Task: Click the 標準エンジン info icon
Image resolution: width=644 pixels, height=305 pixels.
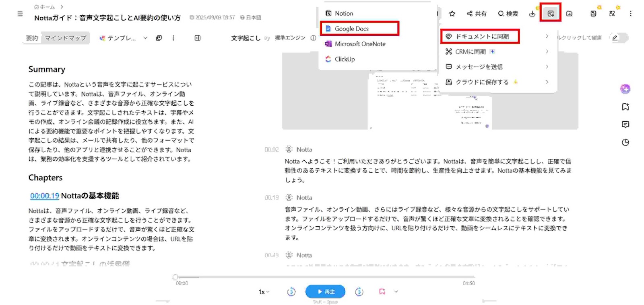Action: pyautogui.click(x=313, y=38)
